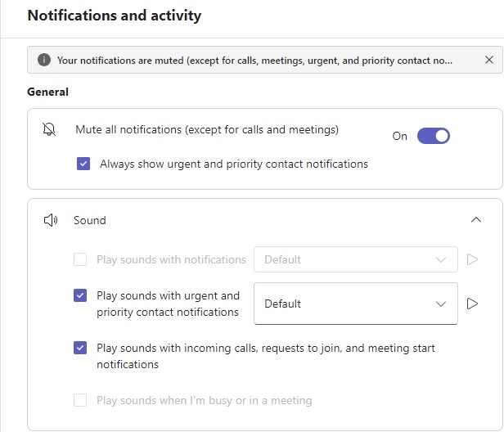Turn off Mute all notifications toggle
Screen dimensions: 504x432
[434, 136]
